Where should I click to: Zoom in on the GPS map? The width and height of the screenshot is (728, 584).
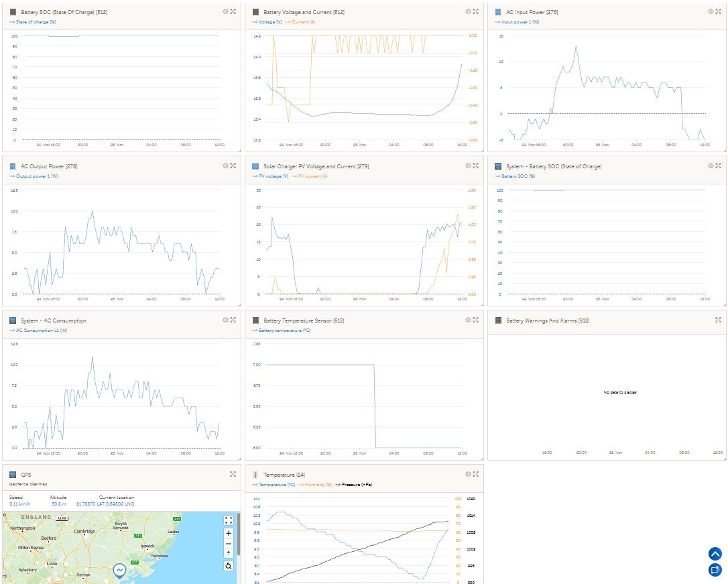[229, 534]
